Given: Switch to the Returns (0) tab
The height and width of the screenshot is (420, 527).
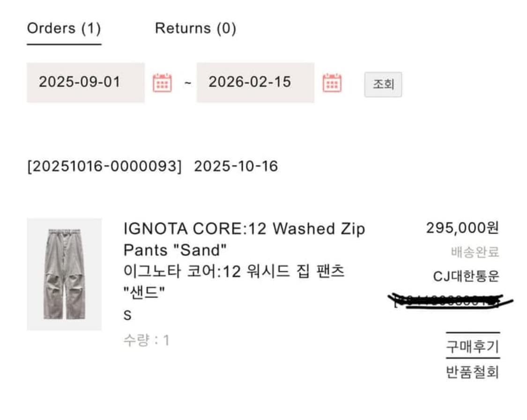Looking at the screenshot, I should click(x=196, y=29).
